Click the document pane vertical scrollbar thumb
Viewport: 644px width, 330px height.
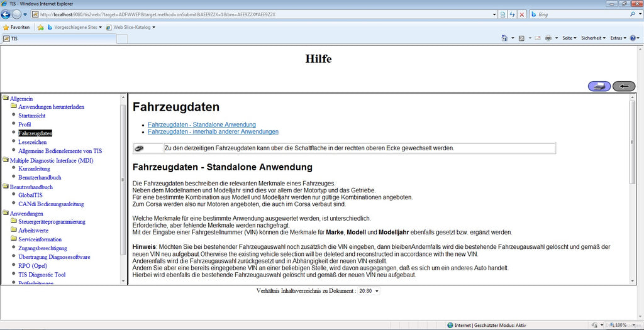tap(633, 141)
